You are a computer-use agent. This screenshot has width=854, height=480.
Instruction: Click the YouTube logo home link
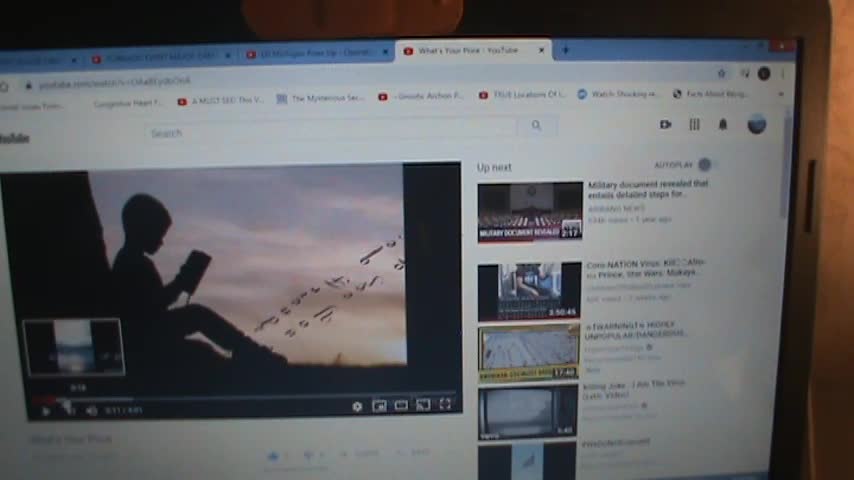pos(15,138)
